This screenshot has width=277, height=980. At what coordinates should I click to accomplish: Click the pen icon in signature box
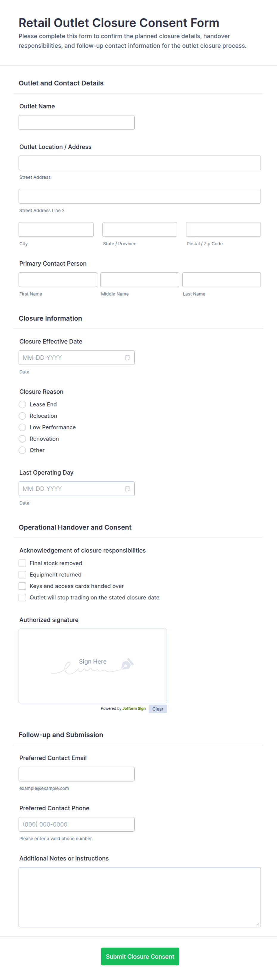click(127, 664)
